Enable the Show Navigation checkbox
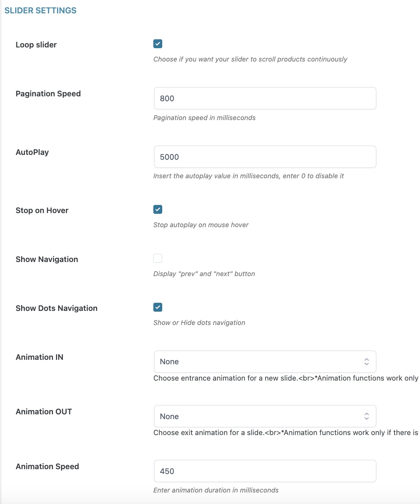420x504 pixels. pos(158,258)
